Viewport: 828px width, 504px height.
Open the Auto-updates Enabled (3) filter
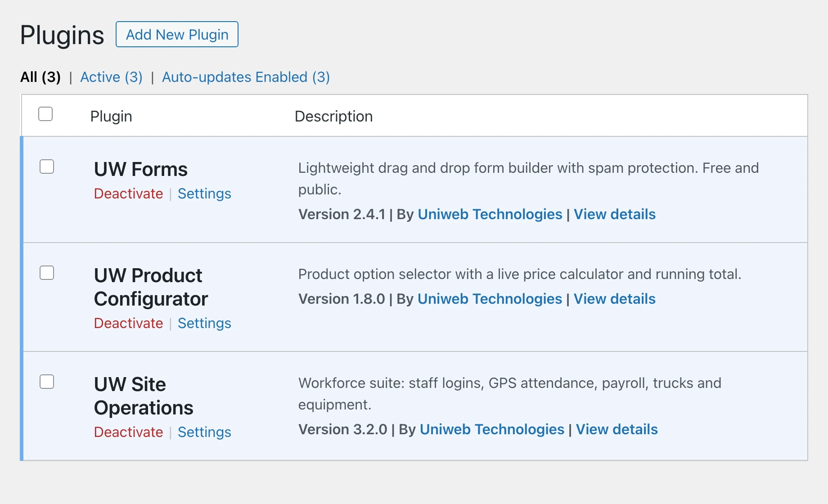246,77
